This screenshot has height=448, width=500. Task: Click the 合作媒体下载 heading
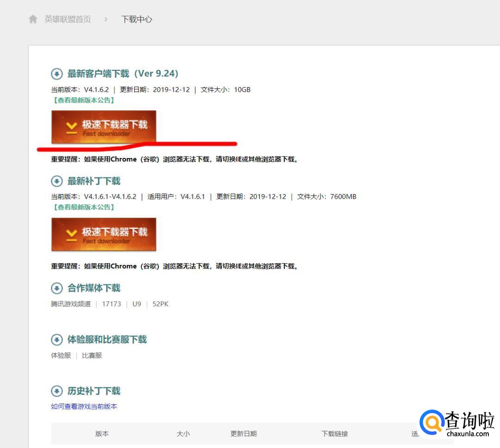point(94,288)
